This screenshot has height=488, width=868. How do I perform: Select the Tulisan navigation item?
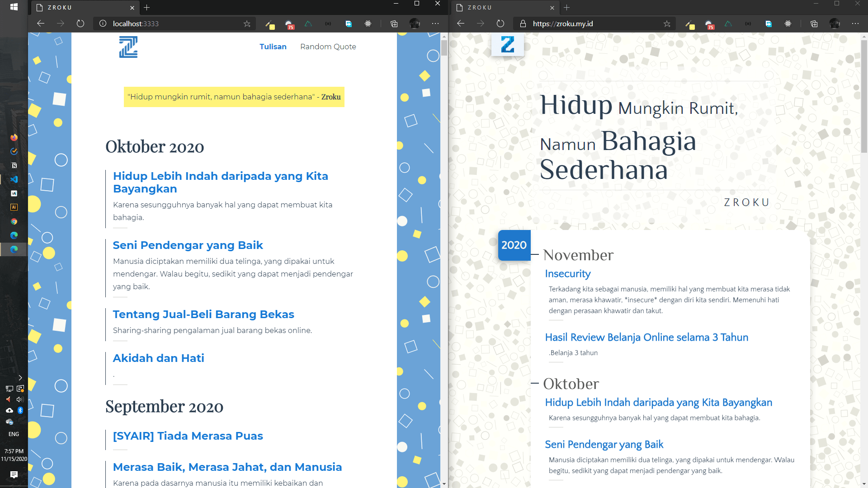(273, 47)
